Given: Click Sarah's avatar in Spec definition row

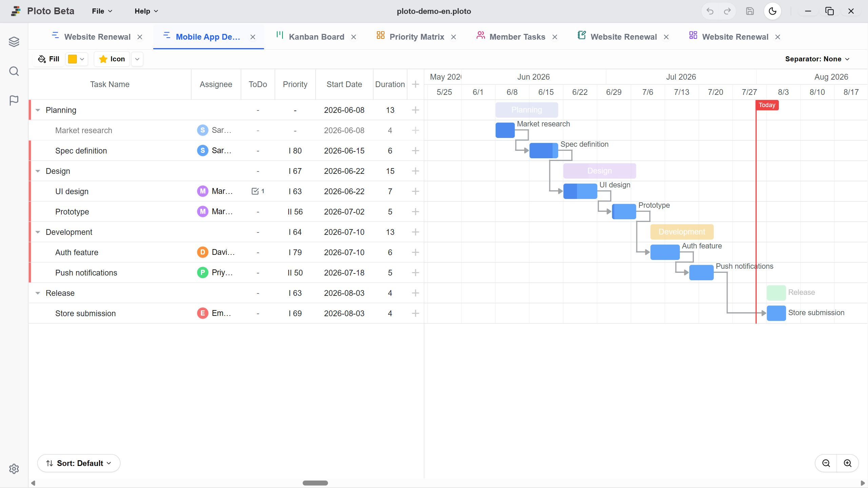Looking at the screenshot, I should pyautogui.click(x=203, y=150).
